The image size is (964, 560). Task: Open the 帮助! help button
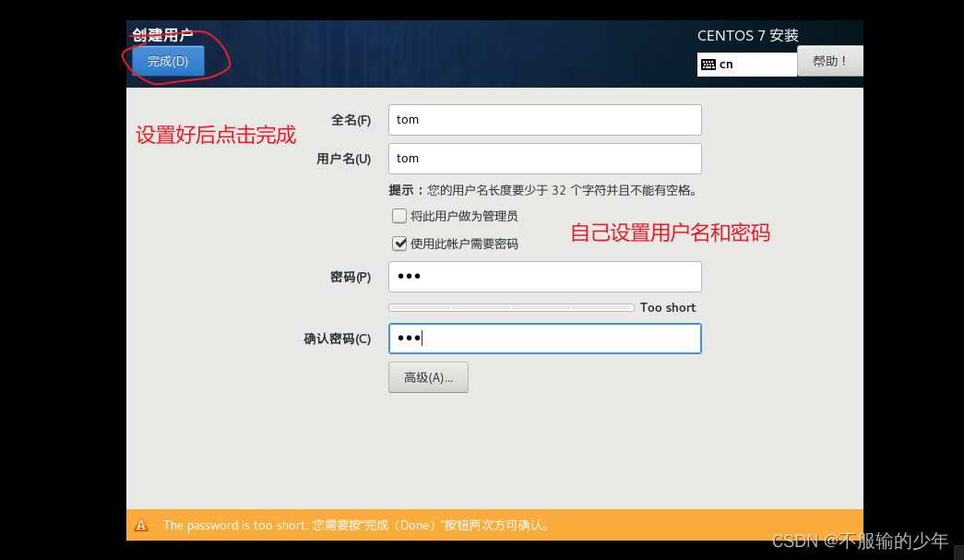point(830,62)
